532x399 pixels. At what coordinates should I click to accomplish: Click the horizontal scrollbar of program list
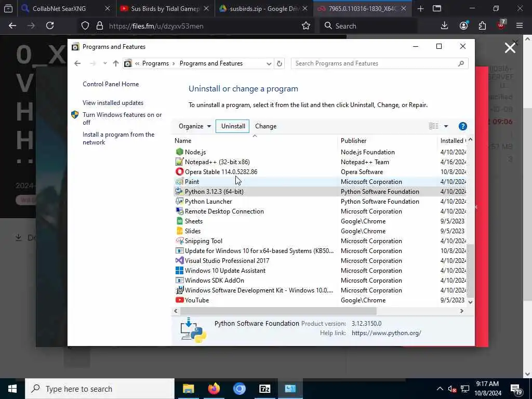[278, 311]
